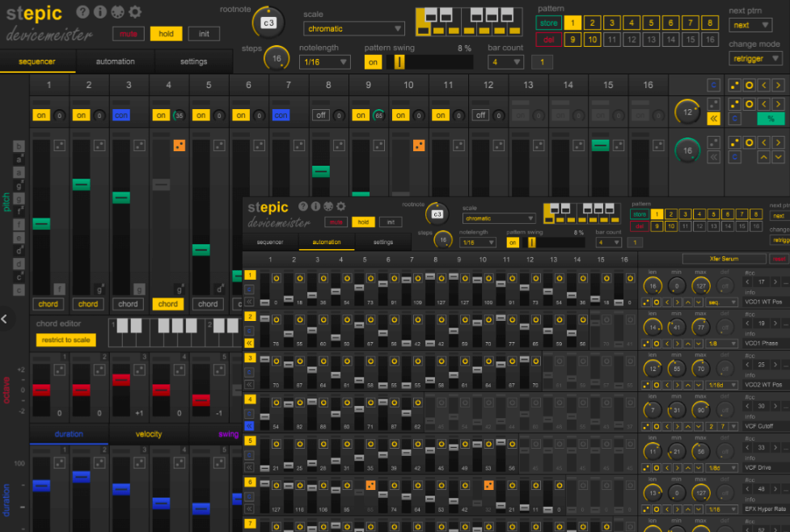Screen dimensions: 790x532
Task: Click randomize dice beside step 16 header
Action: tap(734, 85)
